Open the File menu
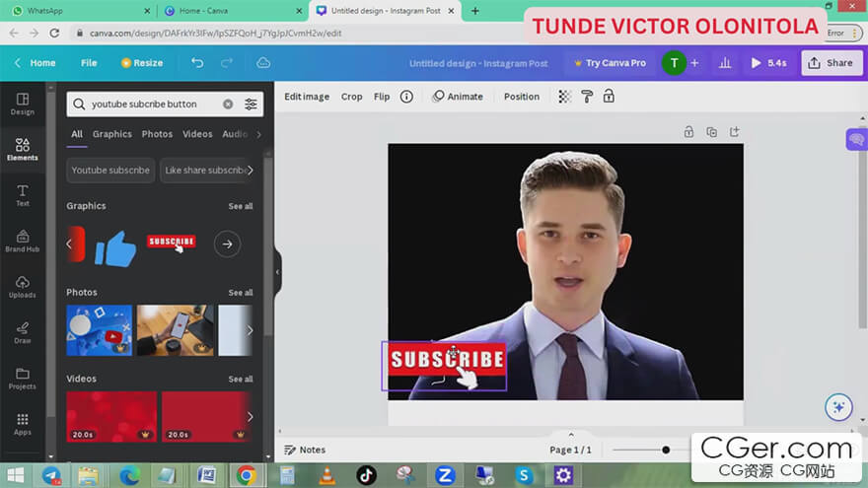868x488 pixels. point(89,63)
